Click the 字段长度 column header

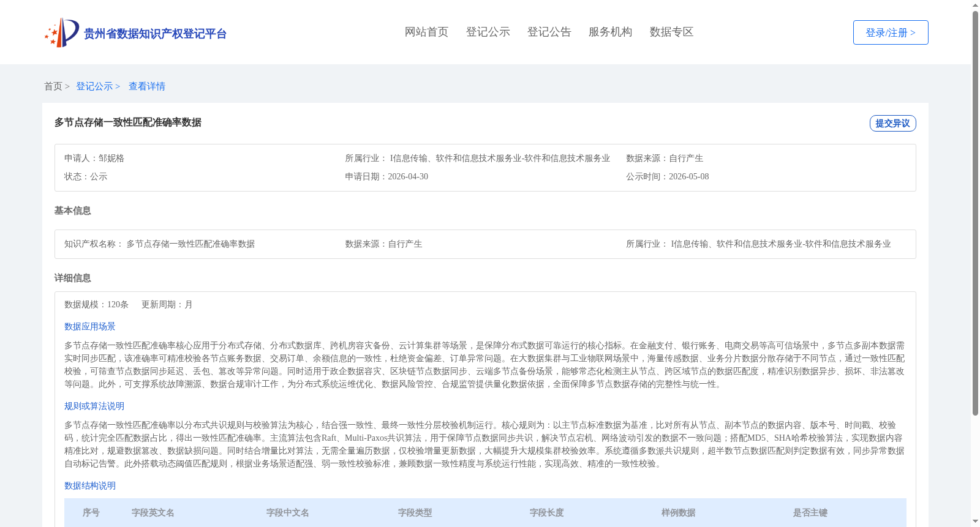click(x=547, y=512)
